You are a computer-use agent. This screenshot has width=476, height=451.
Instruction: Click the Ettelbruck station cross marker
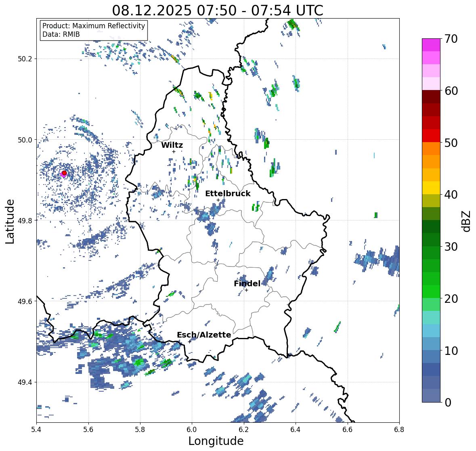(218, 200)
